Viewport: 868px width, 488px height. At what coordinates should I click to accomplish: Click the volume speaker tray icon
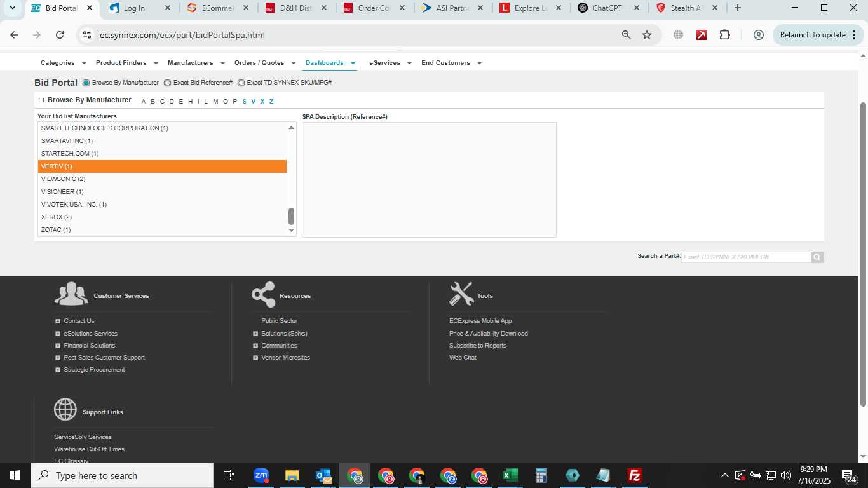click(786, 475)
